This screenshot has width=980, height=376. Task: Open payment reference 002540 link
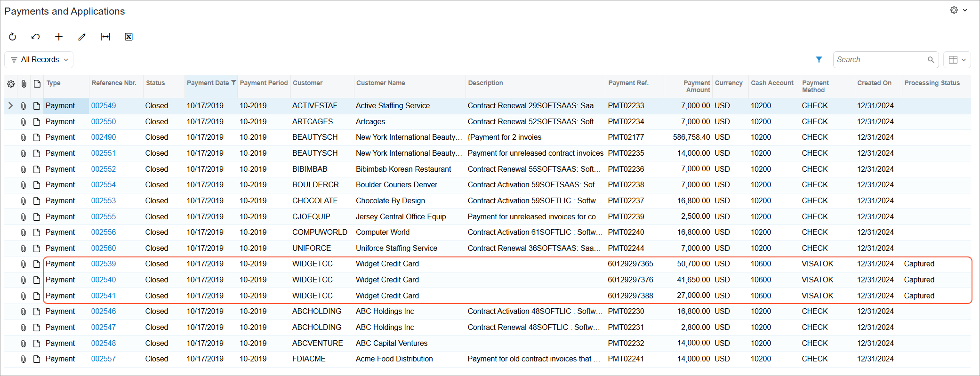click(x=104, y=280)
